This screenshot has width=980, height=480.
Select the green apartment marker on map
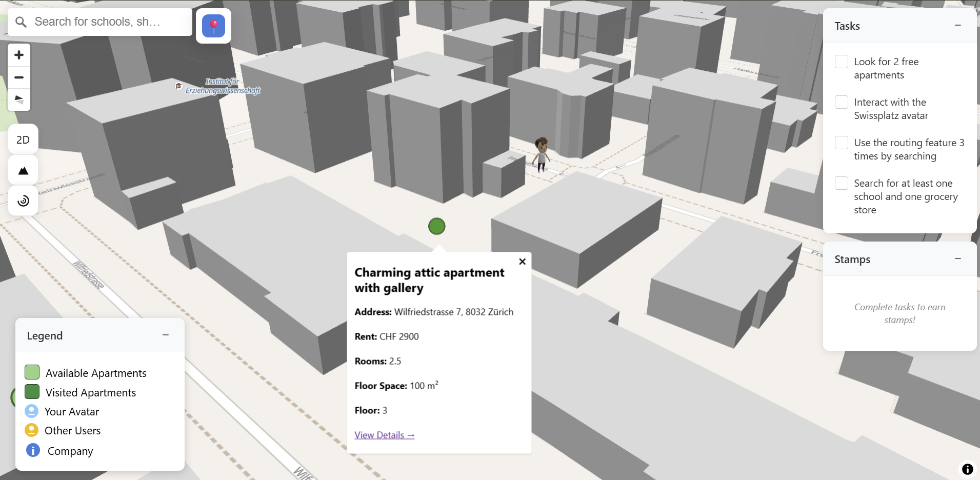coord(437,226)
